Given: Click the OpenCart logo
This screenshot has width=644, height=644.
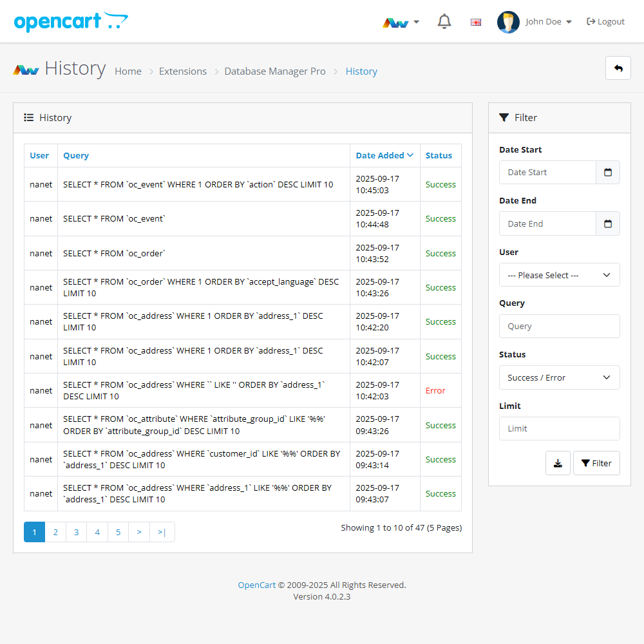Looking at the screenshot, I should [71, 22].
